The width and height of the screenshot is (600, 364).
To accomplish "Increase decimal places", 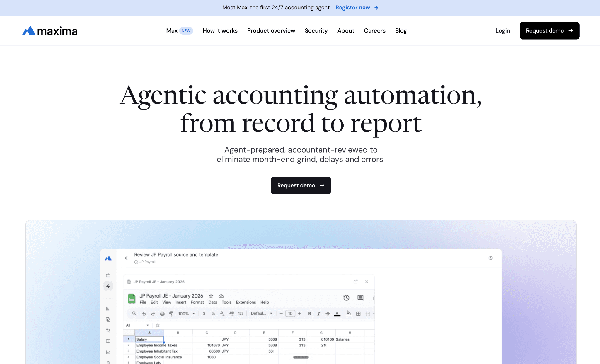I will point(231,313).
